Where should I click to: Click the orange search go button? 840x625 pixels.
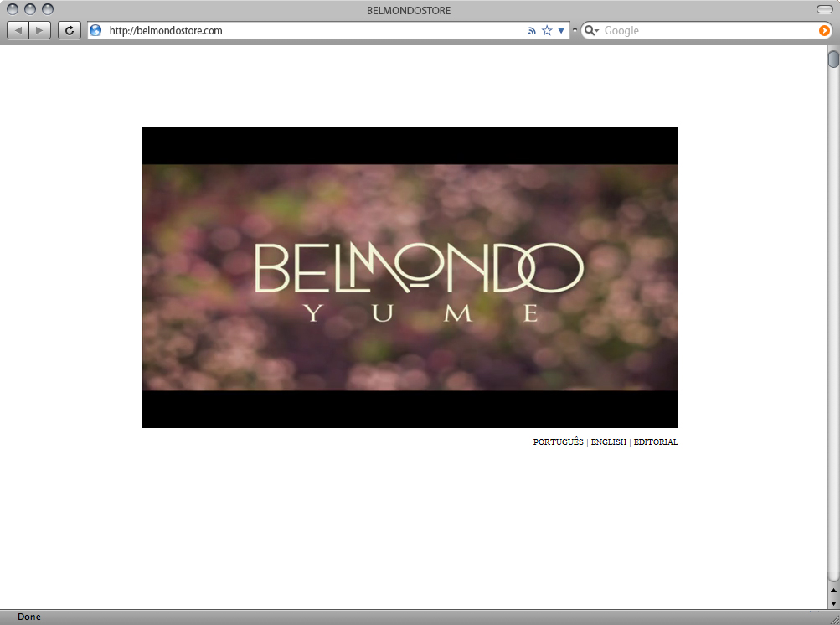824,30
